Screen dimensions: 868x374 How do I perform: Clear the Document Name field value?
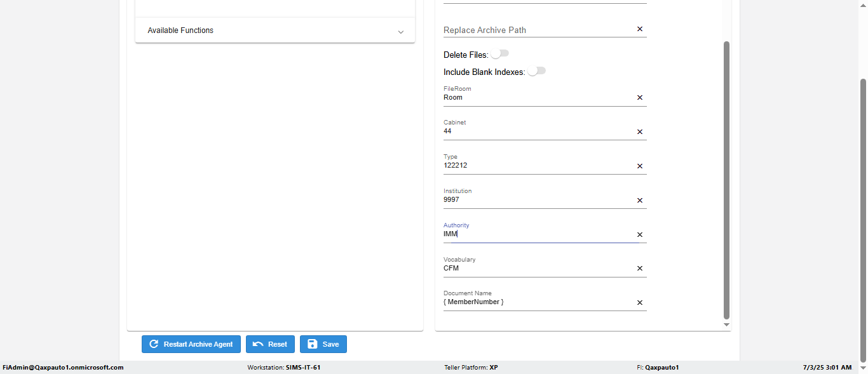coord(640,303)
